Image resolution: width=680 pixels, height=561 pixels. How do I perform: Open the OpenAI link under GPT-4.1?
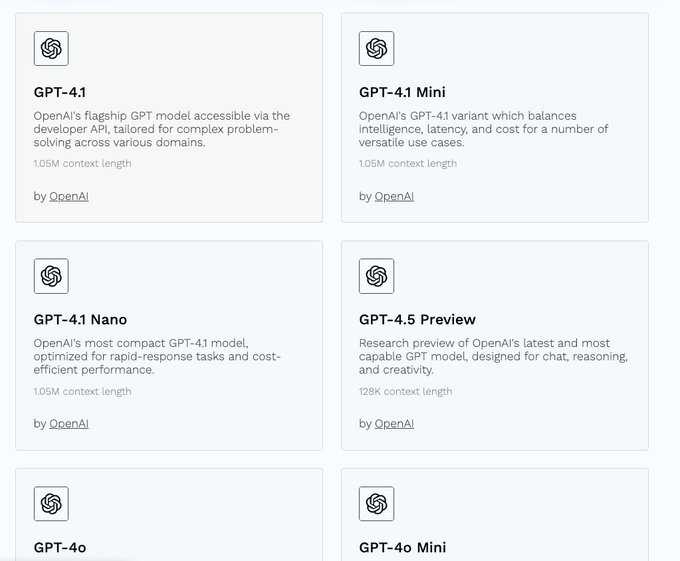point(69,196)
